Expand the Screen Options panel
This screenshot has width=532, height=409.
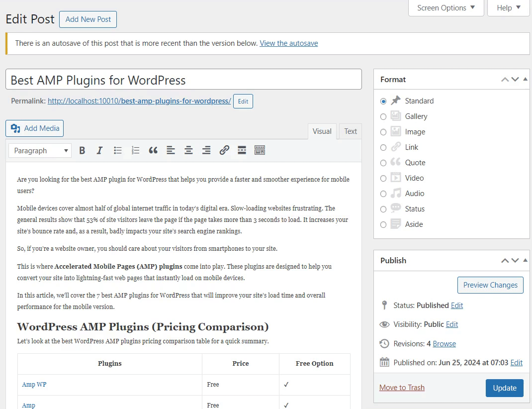click(x=446, y=8)
